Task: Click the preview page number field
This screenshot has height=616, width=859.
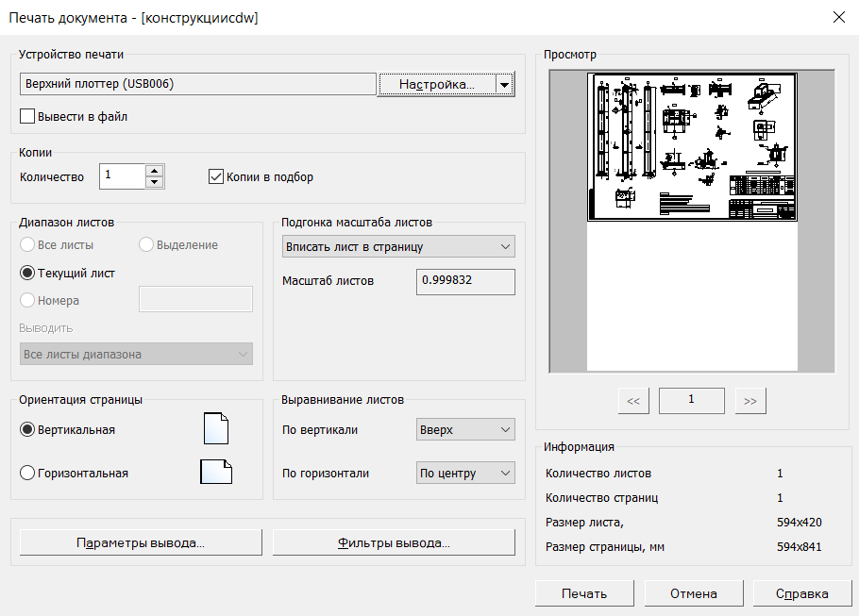Action: 692,400
